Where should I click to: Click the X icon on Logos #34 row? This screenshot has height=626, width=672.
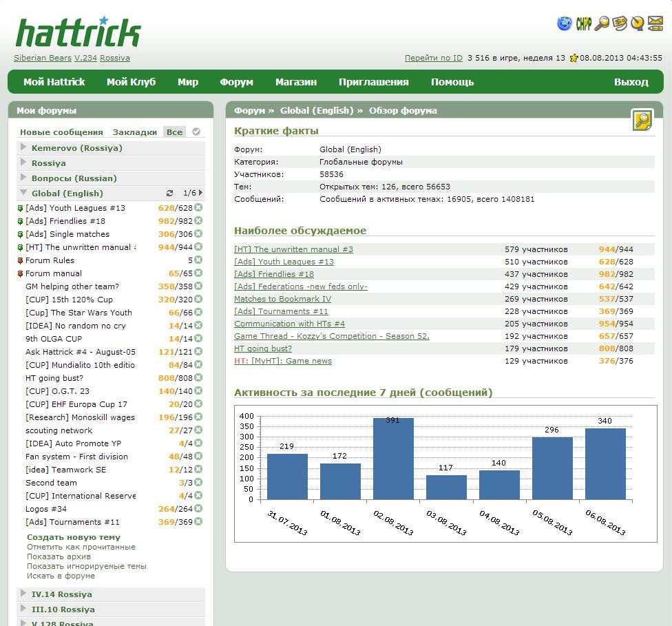pos(198,508)
